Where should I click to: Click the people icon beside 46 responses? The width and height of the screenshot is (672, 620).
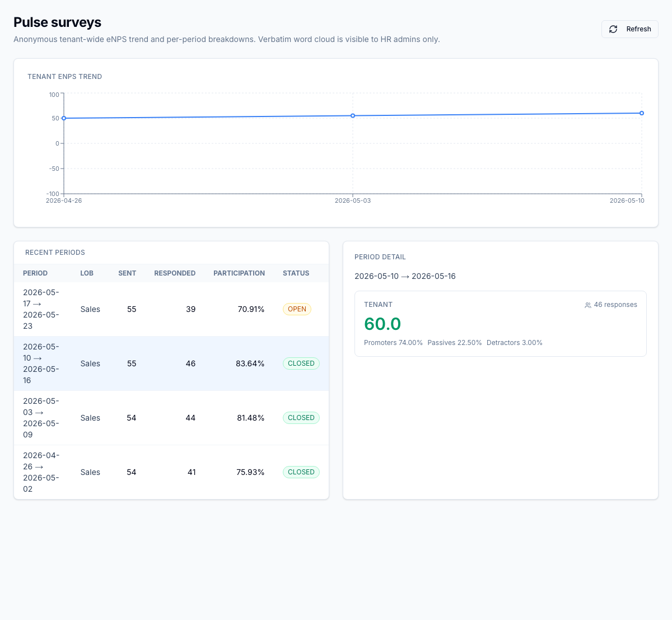(x=588, y=305)
